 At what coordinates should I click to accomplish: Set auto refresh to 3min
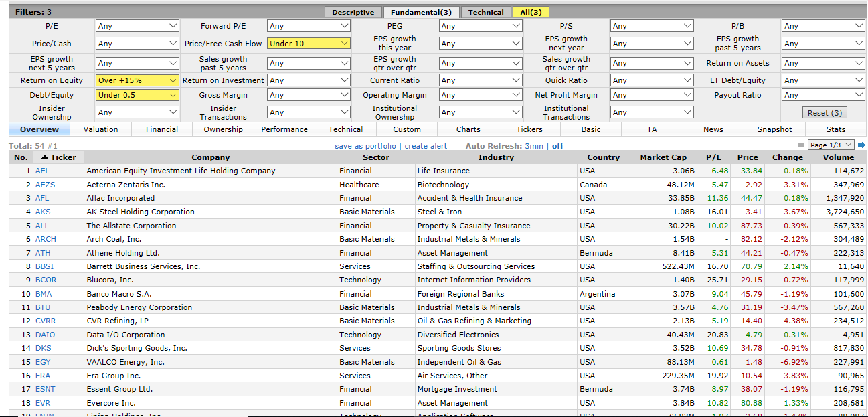[534, 146]
